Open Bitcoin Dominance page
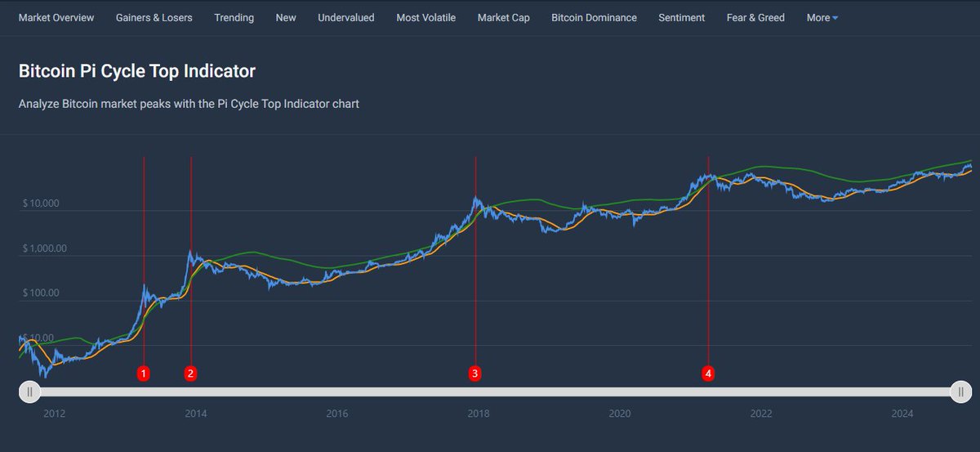The height and width of the screenshot is (452, 980). pyautogui.click(x=595, y=17)
